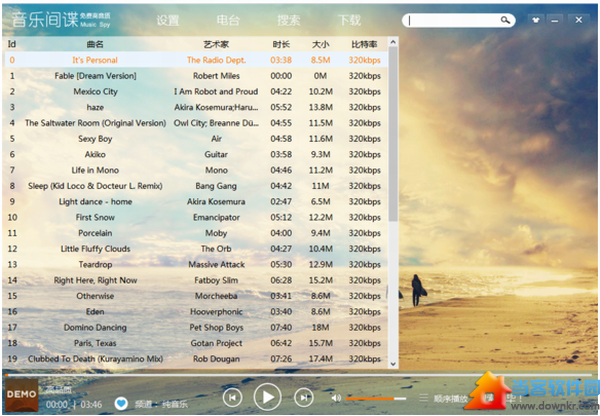Select the First Snow track
The image size is (600, 416).
pyautogui.click(x=95, y=217)
